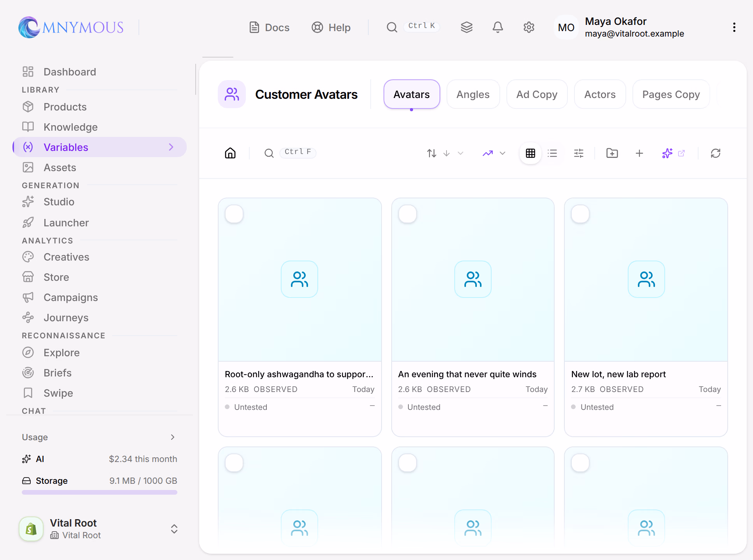Screen dimensions: 753x560
Task: Switch to the Ad Copy tab
Action: pyautogui.click(x=537, y=94)
